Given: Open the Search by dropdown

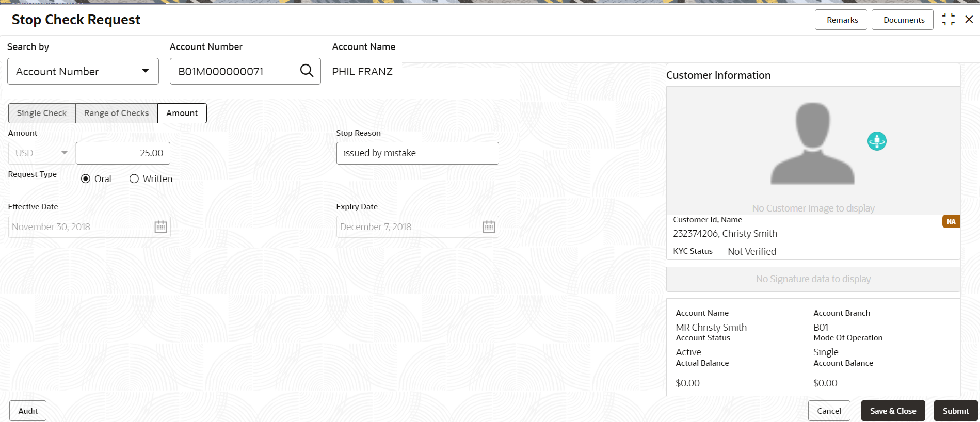Looking at the screenshot, I should click(x=83, y=71).
